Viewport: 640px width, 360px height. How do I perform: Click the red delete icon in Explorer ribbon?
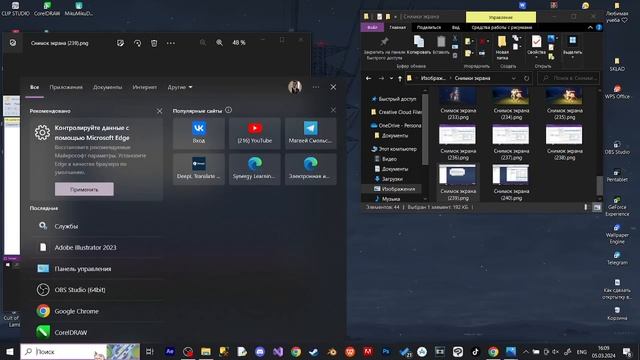[x=482, y=41]
